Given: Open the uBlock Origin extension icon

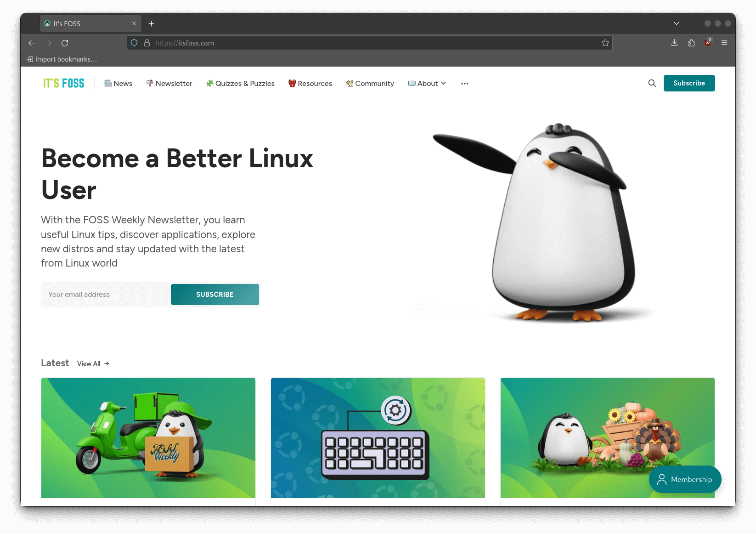Looking at the screenshot, I should (x=707, y=43).
